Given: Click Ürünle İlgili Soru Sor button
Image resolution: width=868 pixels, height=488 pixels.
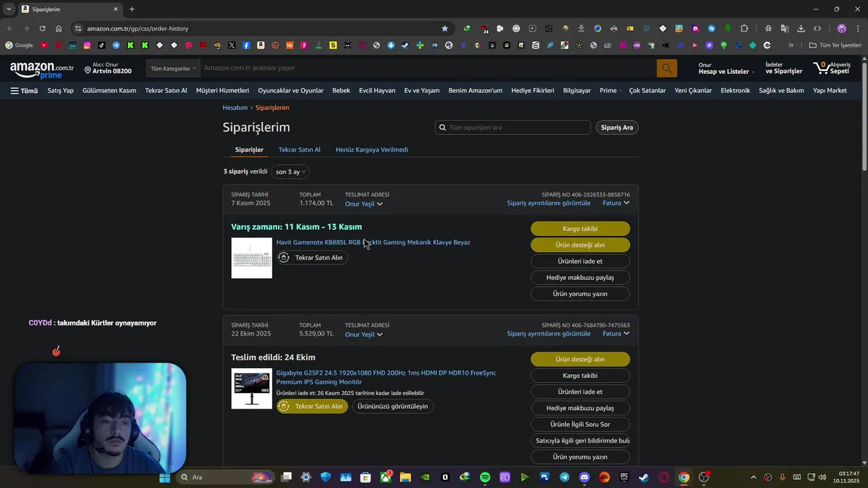Looking at the screenshot, I should pos(580,424).
